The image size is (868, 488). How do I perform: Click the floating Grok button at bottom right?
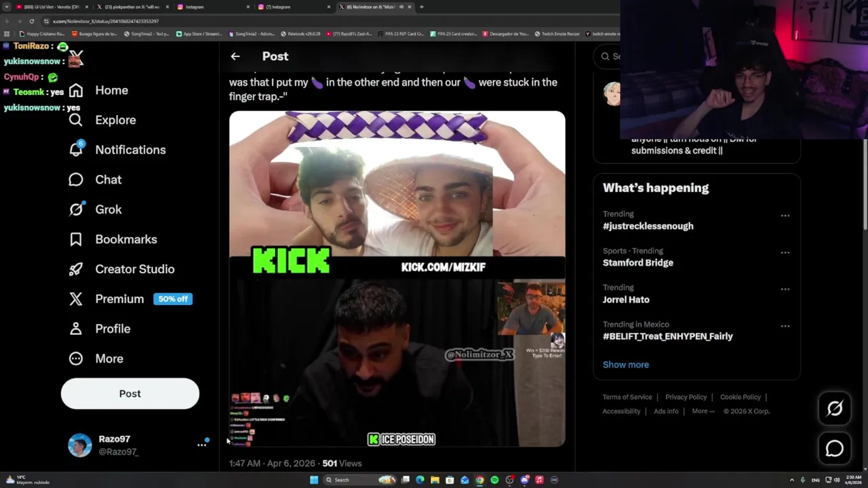pyautogui.click(x=834, y=408)
